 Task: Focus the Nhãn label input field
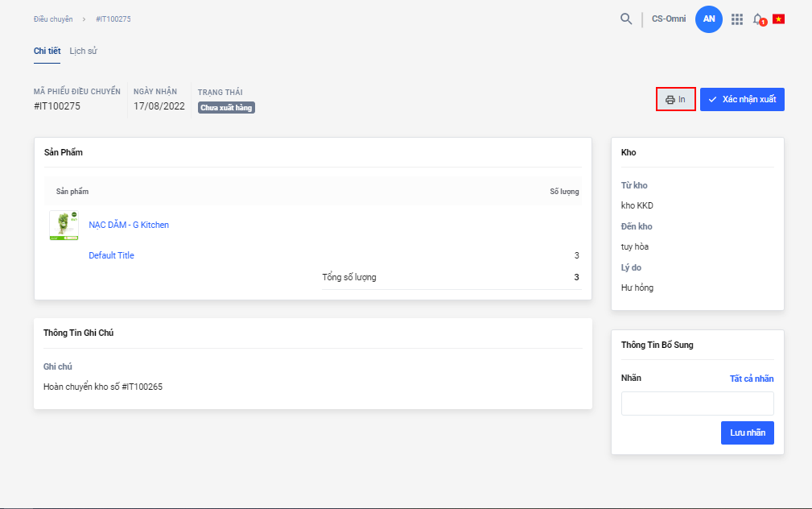697,403
